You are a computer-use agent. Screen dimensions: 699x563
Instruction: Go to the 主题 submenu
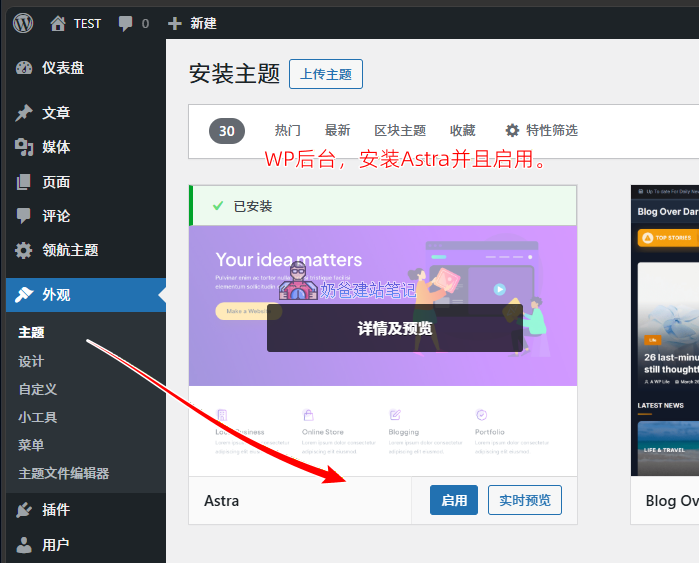(31, 333)
